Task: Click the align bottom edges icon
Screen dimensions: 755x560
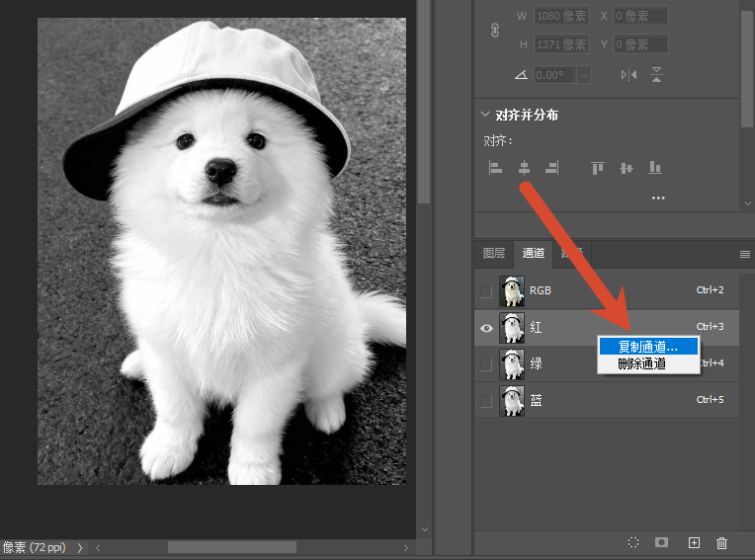Action: click(655, 168)
